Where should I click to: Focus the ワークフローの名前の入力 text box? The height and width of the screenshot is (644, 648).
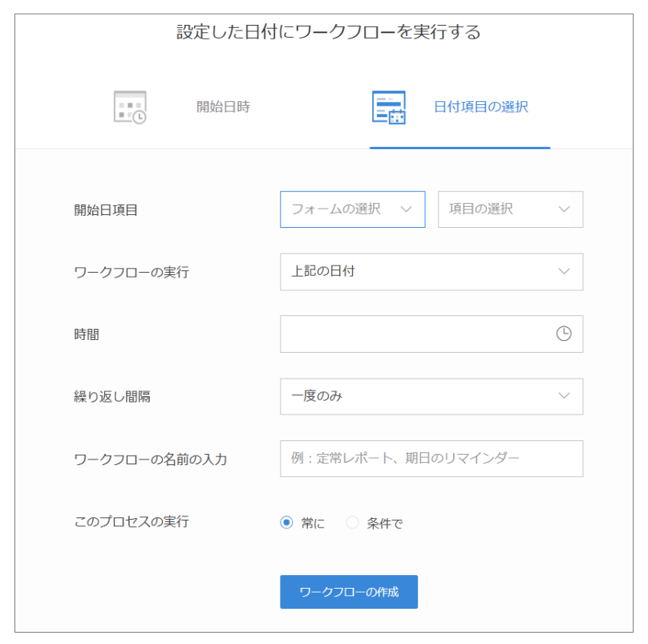(431, 458)
